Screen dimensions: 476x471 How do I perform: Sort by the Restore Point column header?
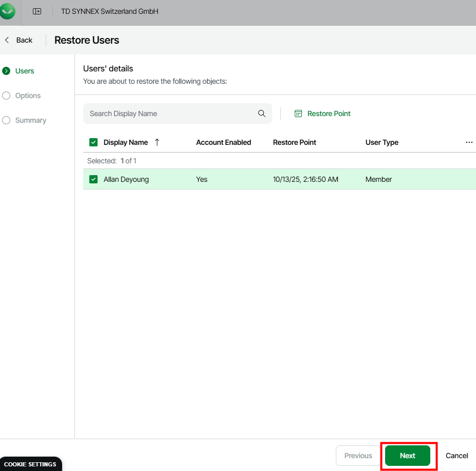tap(294, 142)
